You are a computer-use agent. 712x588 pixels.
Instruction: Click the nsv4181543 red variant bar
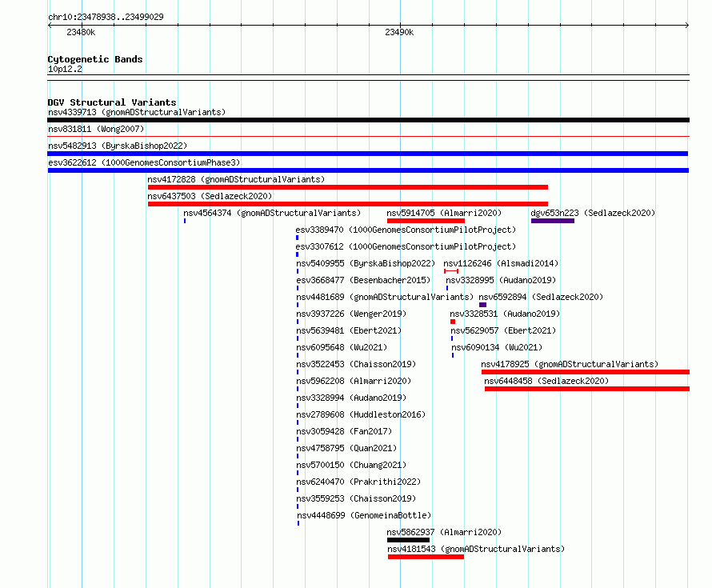point(426,557)
